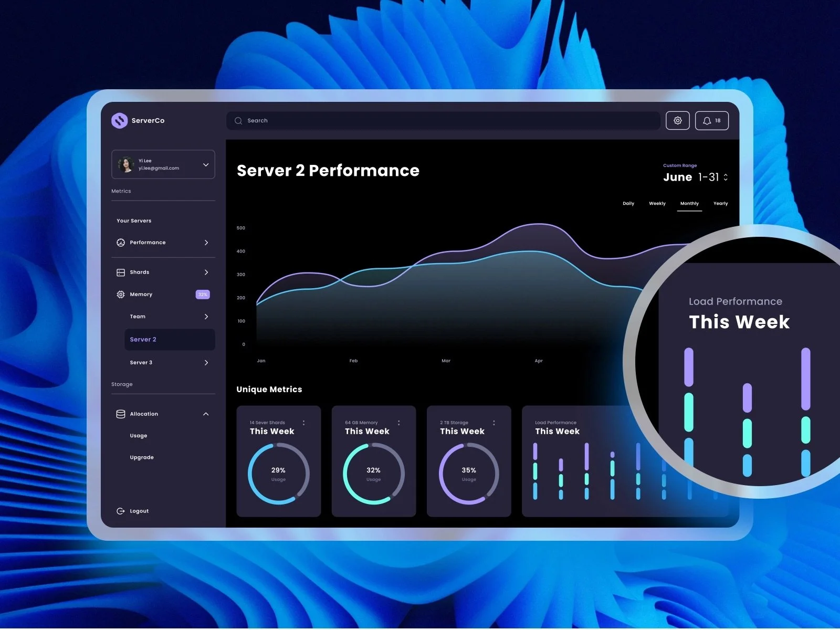The height and width of the screenshot is (630, 840).
Task: Click the search magnifier icon
Action: coord(238,121)
